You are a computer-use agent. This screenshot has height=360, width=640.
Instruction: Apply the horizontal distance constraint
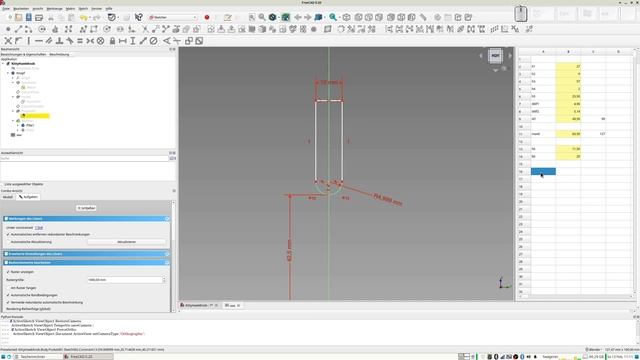122,41
